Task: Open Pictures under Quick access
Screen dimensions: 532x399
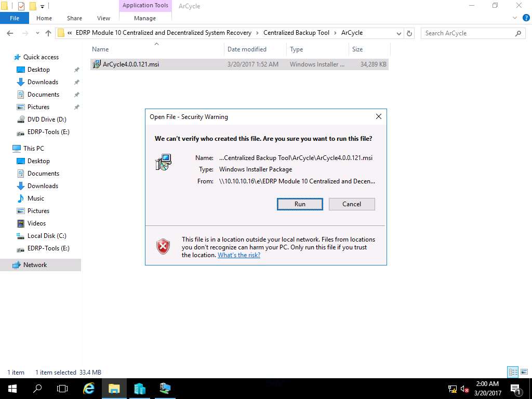Action: (x=38, y=107)
